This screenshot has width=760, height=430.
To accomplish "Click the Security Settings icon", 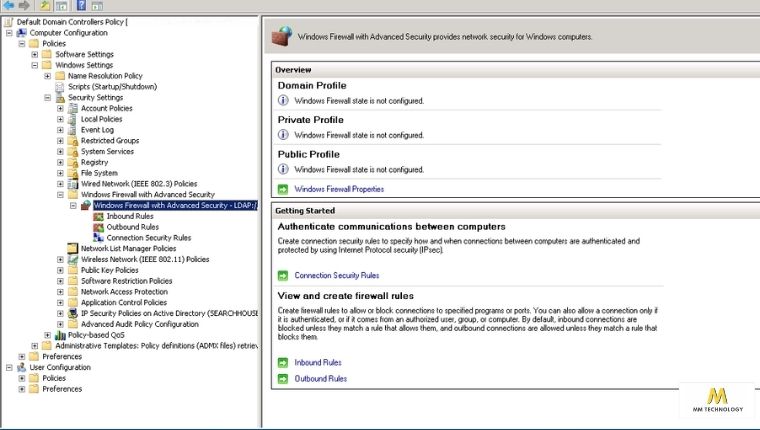I will 60,97.
